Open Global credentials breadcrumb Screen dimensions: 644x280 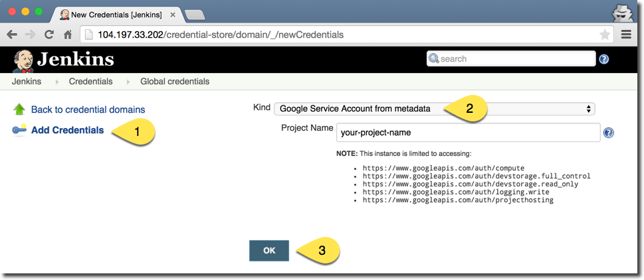coord(175,81)
